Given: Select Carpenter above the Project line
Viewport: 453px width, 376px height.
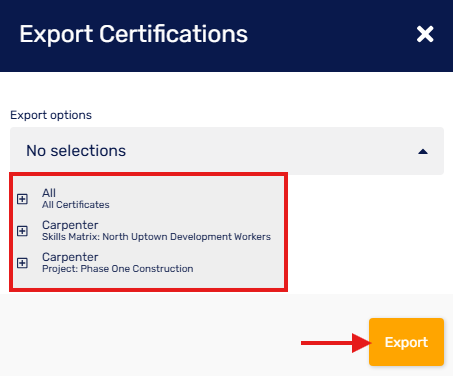Looking at the screenshot, I should tap(70, 257).
